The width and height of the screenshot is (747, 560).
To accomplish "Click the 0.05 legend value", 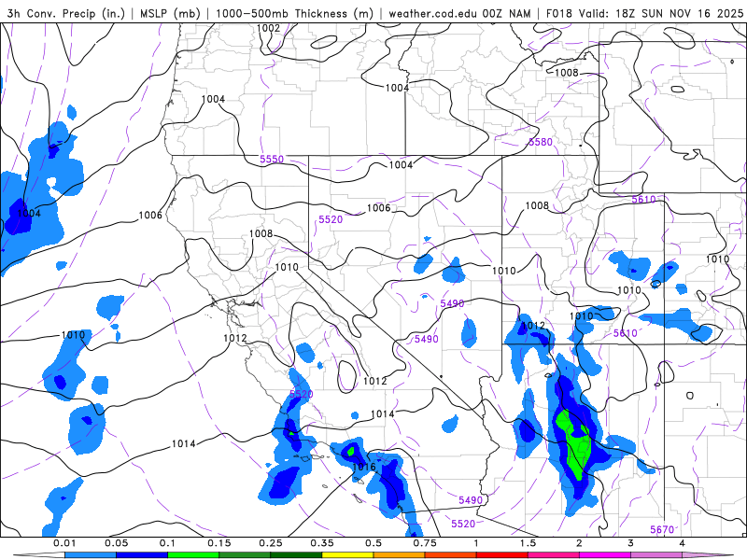I will pyautogui.click(x=116, y=543).
